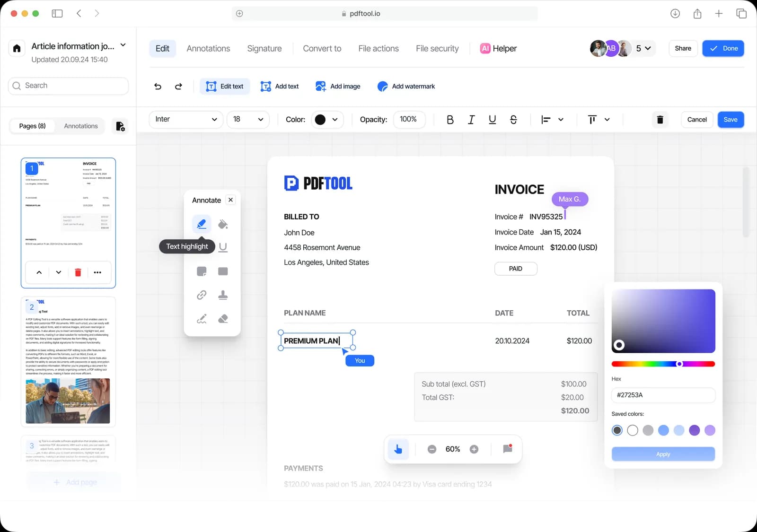The height and width of the screenshot is (532, 757).
Task: Open the File actions tab
Action: coord(378,49)
